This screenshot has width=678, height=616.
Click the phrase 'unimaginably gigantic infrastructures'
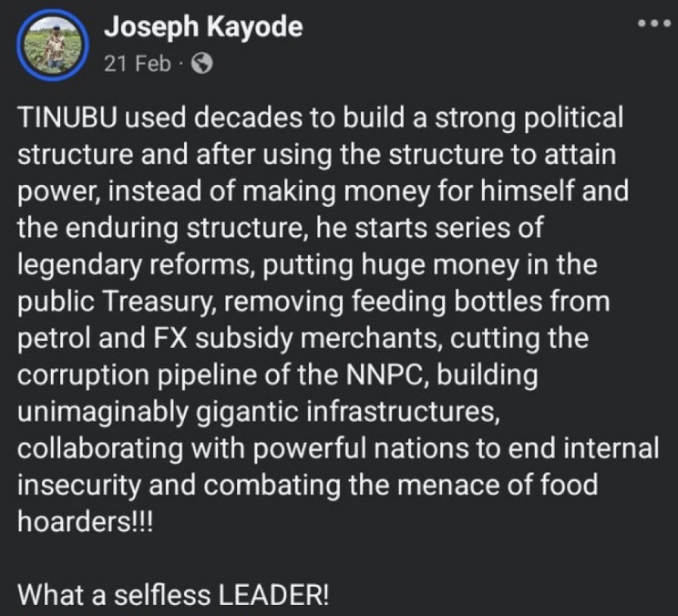[260, 413]
